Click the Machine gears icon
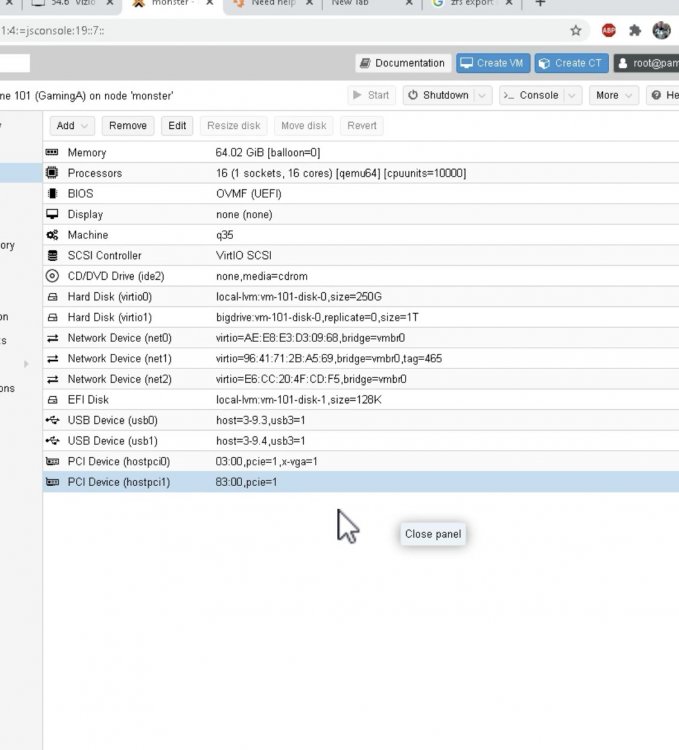Viewport: 679px width, 750px height. (52, 234)
